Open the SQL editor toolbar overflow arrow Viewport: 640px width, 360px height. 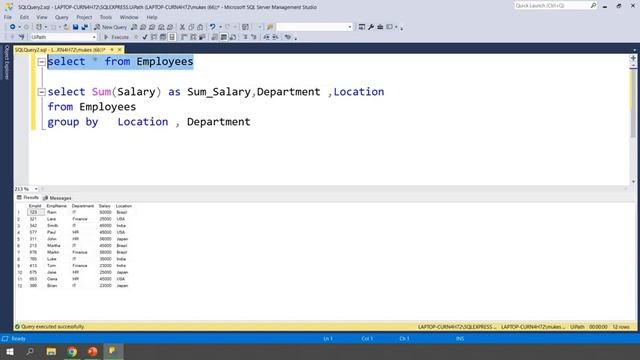(x=296, y=38)
